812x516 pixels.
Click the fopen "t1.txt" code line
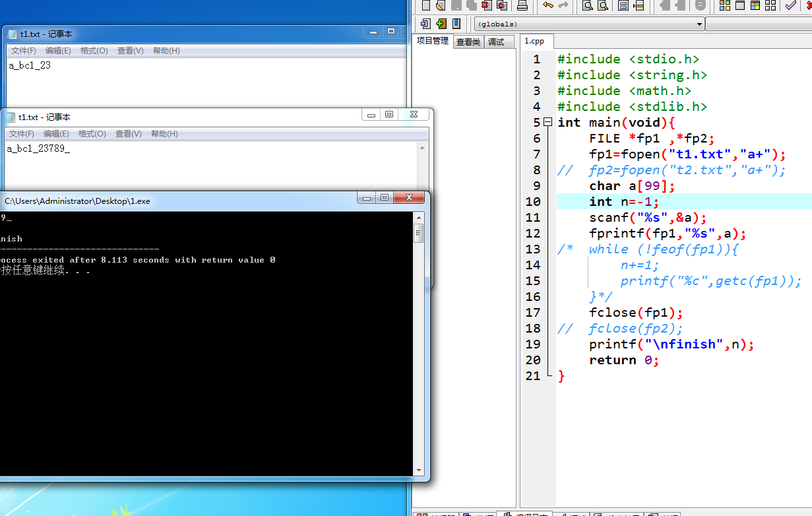(x=687, y=154)
